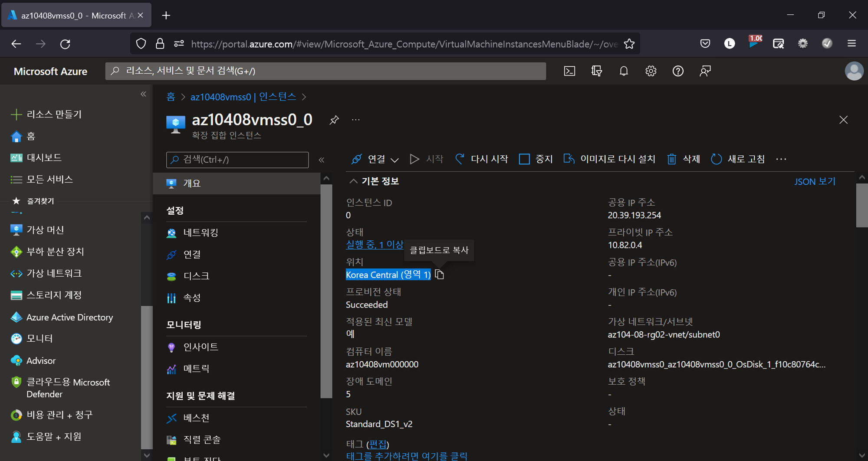Open the browser hamburger menu

[852, 43]
